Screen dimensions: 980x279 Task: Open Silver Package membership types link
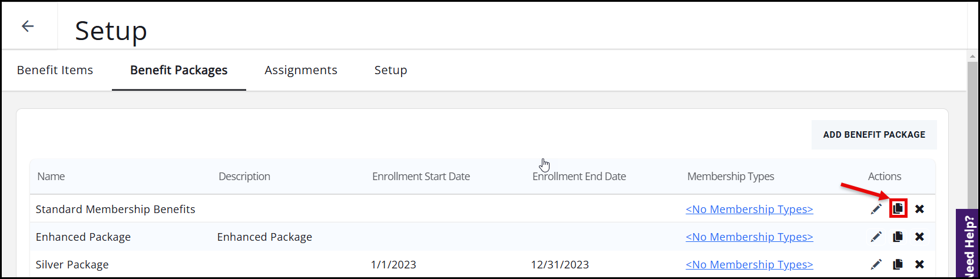pyautogui.click(x=749, y=264)
